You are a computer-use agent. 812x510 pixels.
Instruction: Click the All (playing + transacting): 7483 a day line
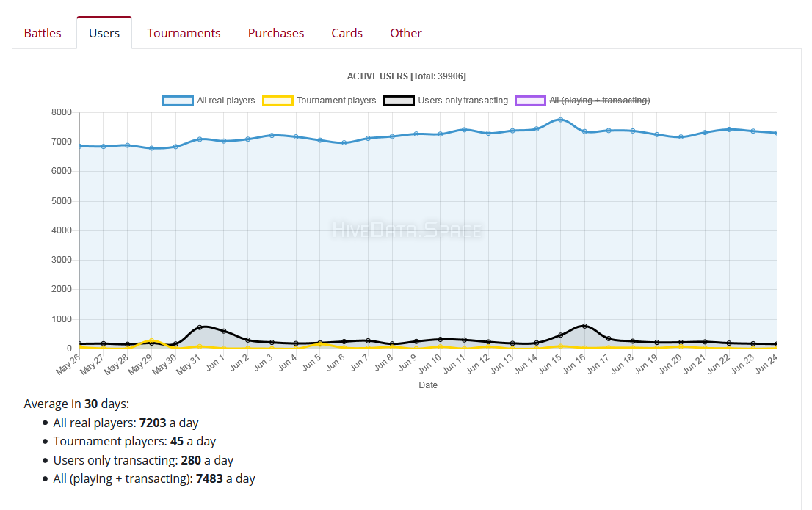coord(154,479)
